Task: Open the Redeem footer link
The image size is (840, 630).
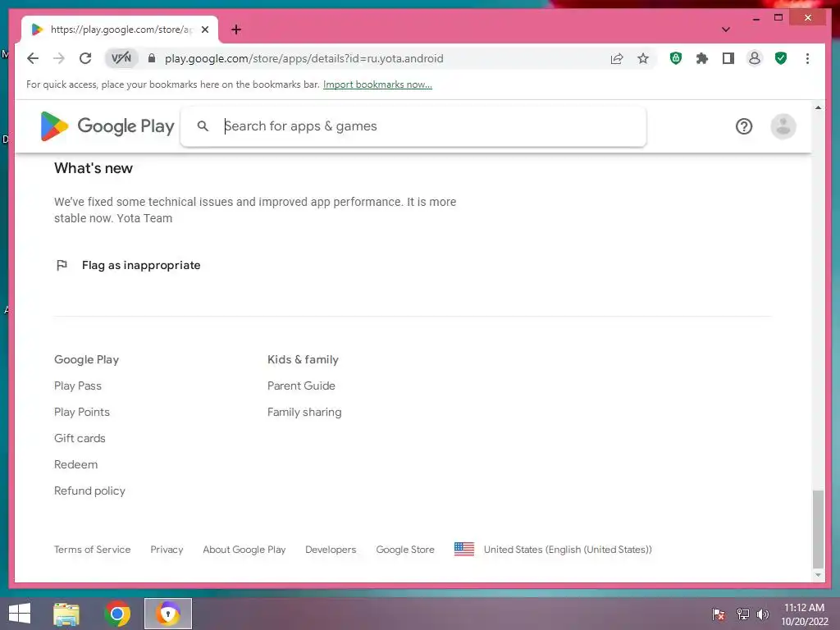Action: click(x=75, y=464)
